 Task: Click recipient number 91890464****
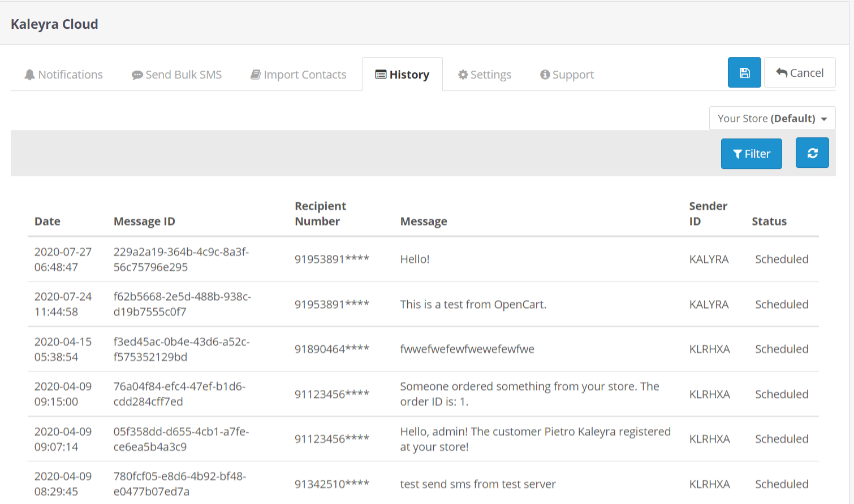(332, 349)
